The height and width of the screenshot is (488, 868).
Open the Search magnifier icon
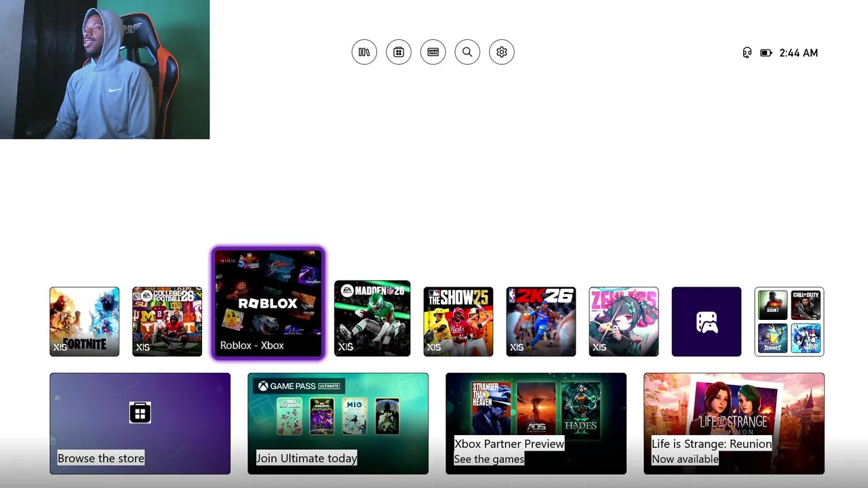[x=467, y=52]
